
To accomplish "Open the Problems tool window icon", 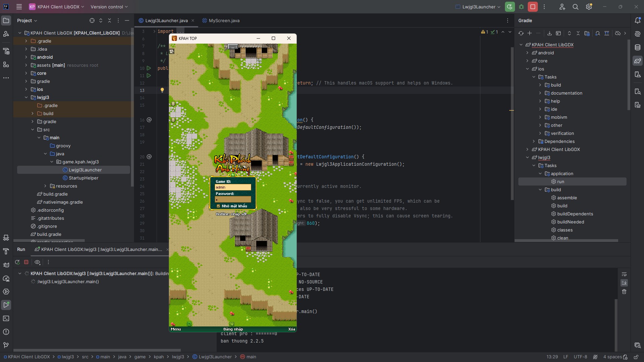I will coord(6,332).
